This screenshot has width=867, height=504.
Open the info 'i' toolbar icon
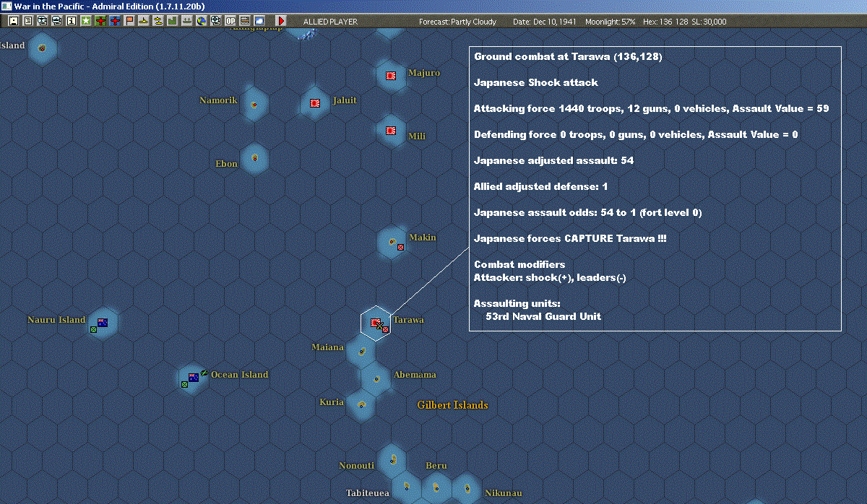71,21
